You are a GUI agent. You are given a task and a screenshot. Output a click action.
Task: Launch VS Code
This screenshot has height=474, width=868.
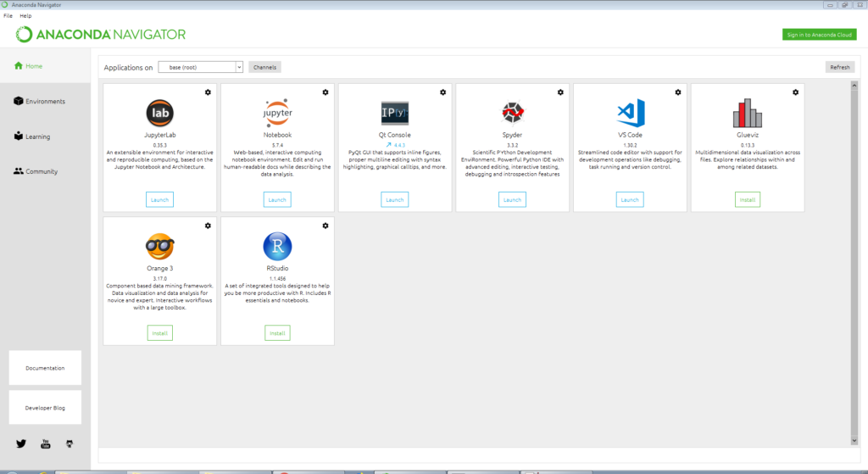(x=630, y=199)
